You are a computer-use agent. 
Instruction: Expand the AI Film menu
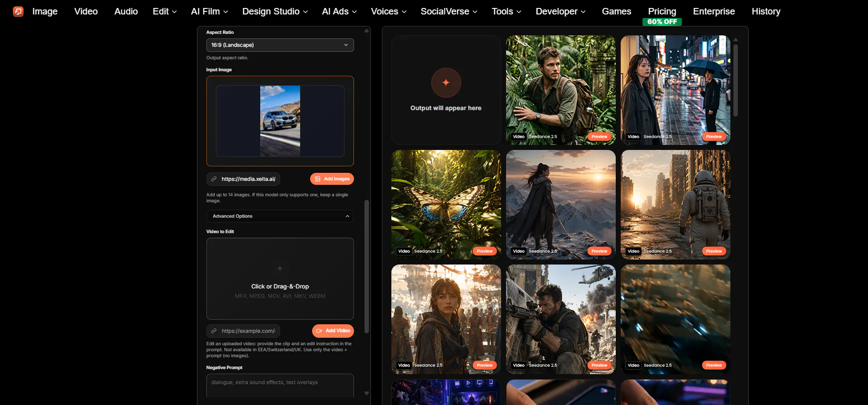(x=209, y=11)
